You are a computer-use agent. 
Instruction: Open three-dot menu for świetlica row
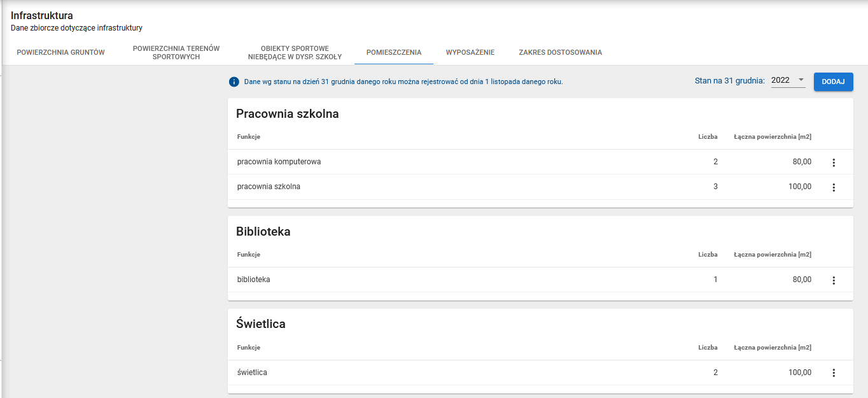834,373
